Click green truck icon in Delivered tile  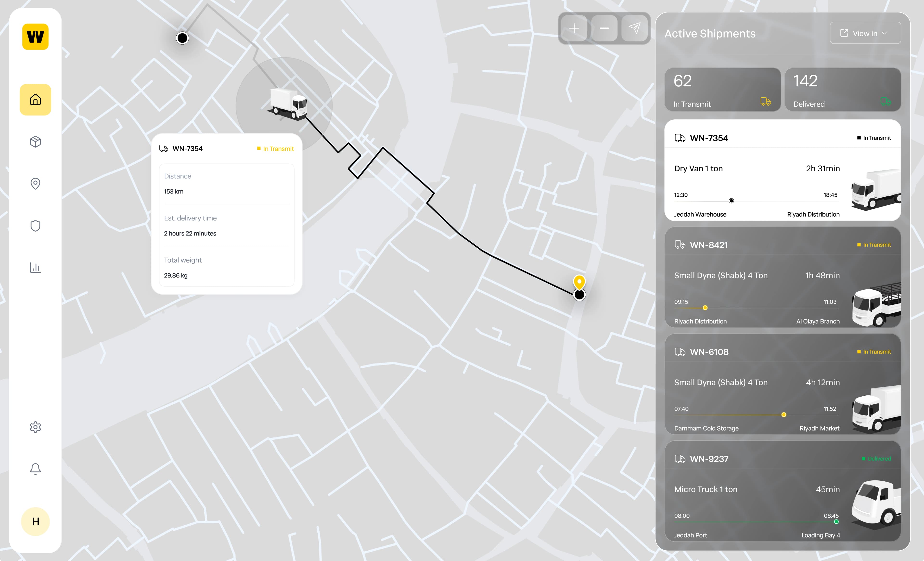(885, 101)
